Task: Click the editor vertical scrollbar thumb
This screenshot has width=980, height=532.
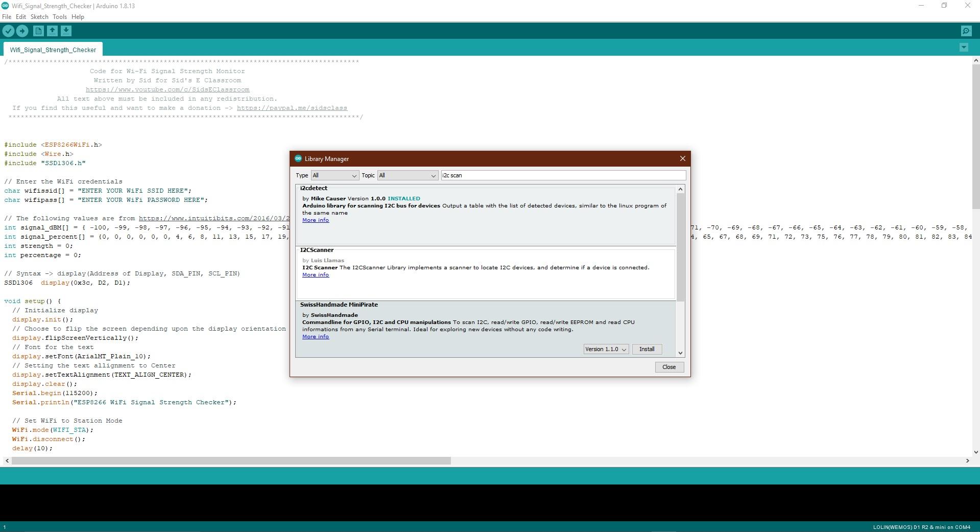Action: (x=976, y=136)
